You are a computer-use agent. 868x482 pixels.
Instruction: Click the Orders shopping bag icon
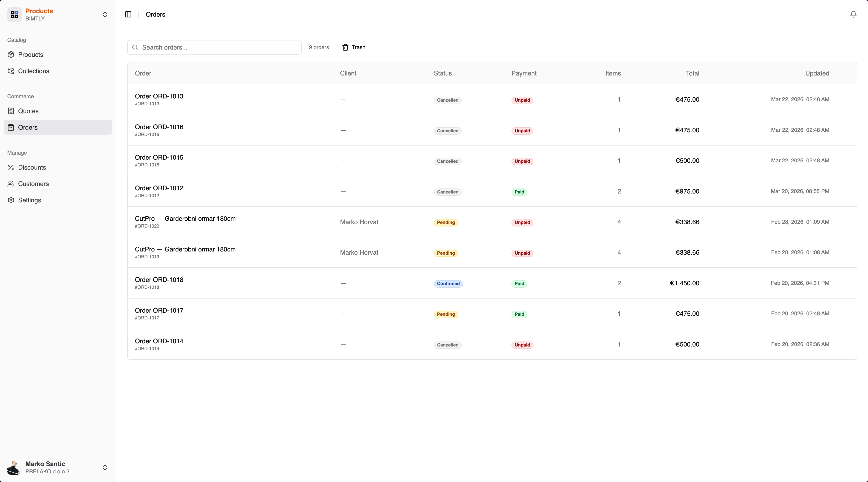tap(11, 127)
